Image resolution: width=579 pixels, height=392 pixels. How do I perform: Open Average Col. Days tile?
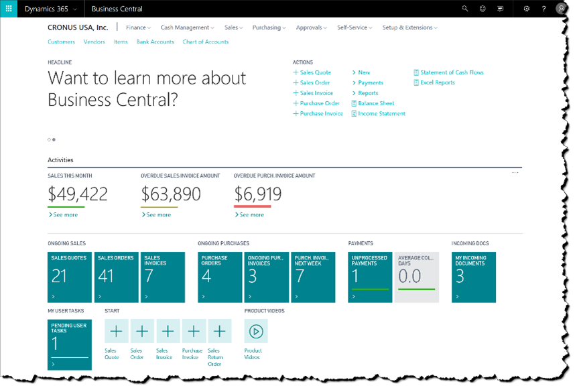tap(417, 277)
